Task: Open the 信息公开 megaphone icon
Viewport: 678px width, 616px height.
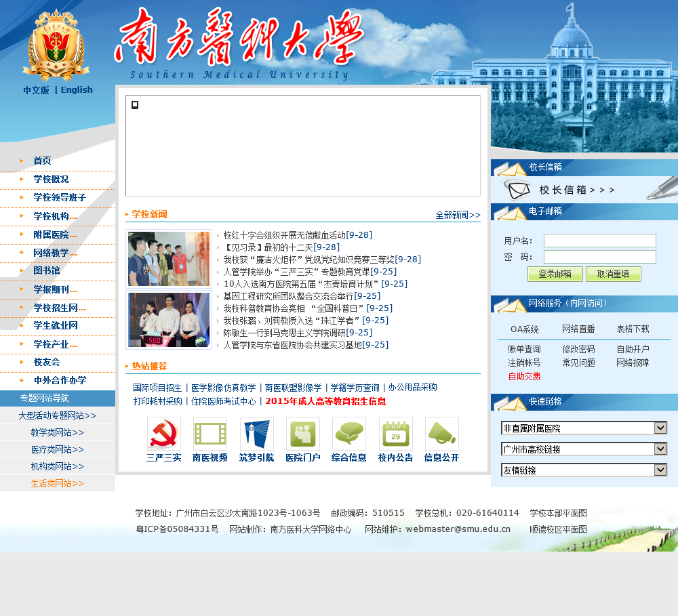Action: pyautogui.click(x=441, y=434)
